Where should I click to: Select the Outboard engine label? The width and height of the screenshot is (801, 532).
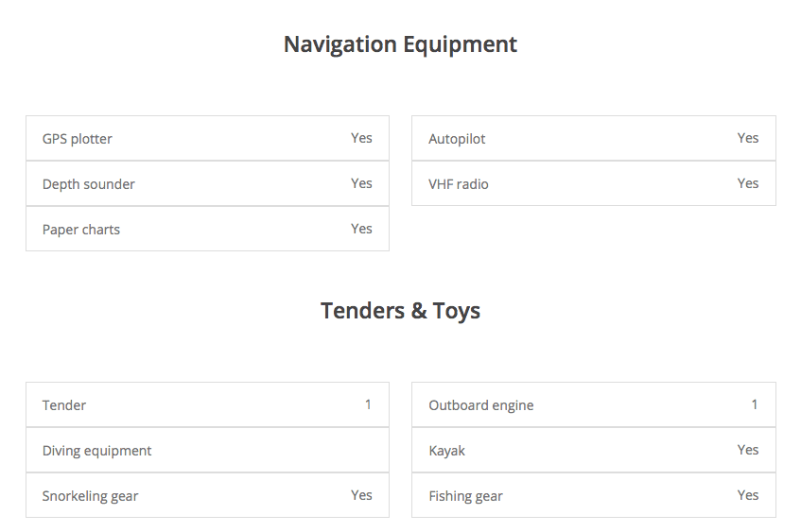(481, 405)
